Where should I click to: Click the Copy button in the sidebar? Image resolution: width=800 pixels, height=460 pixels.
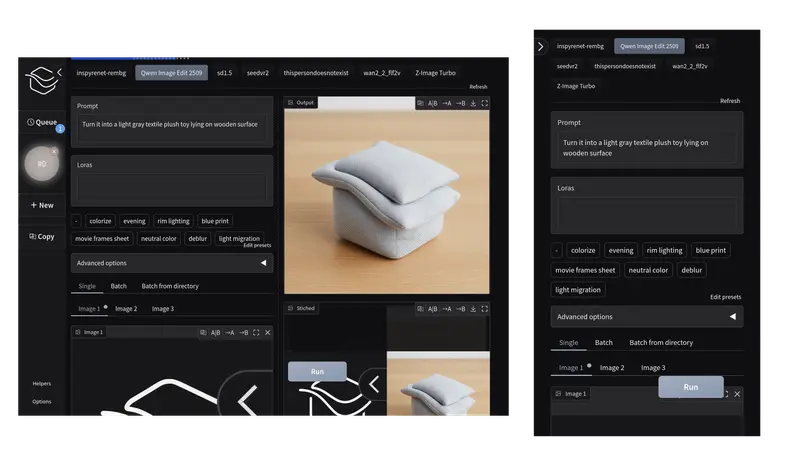pos(42,237)
